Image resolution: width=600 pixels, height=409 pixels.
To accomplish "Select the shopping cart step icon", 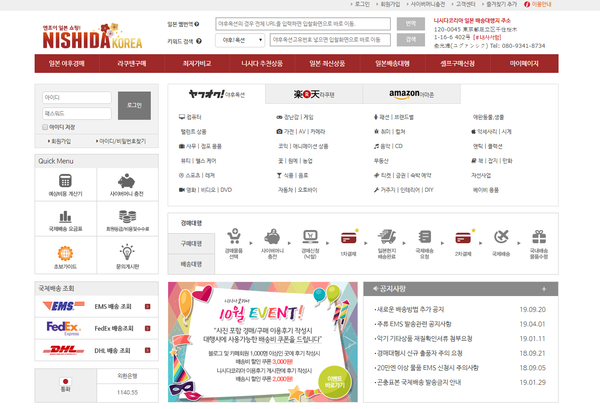I will tap(234, 236).
